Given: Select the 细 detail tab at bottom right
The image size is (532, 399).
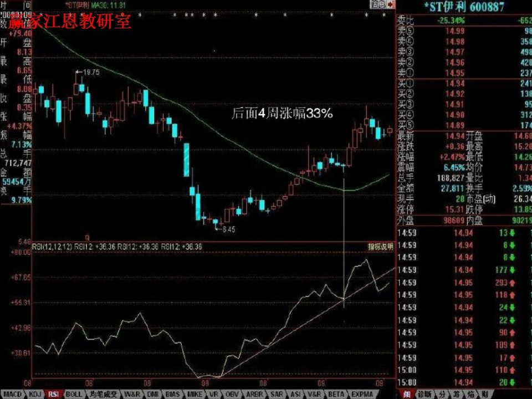Looking at the screenshot, I should [406, 394].
